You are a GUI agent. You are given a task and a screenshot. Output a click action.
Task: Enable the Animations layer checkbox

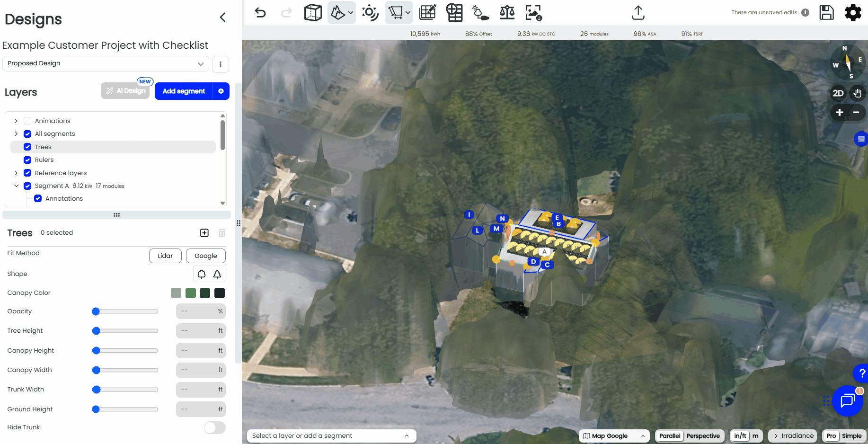pos(27,121)
